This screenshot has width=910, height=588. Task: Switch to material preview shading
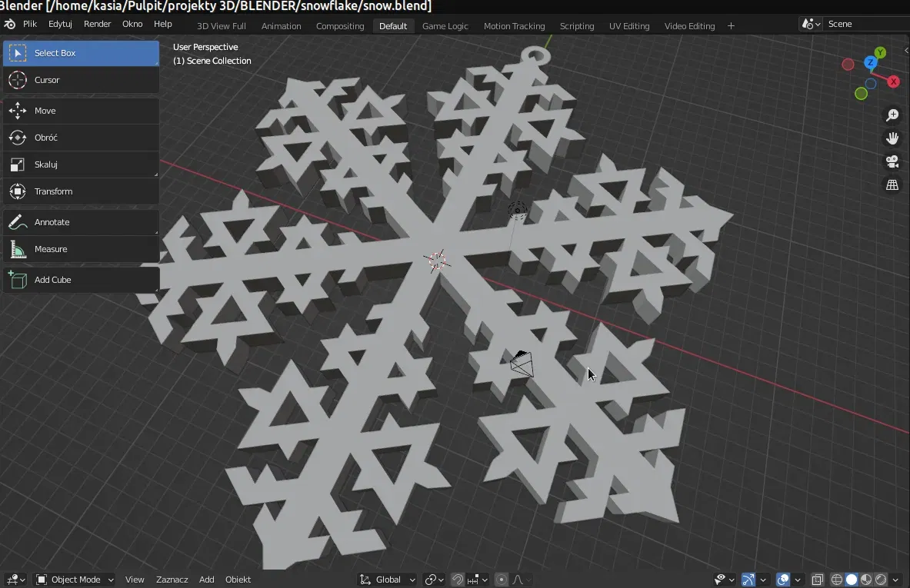(x=866, y=580)
